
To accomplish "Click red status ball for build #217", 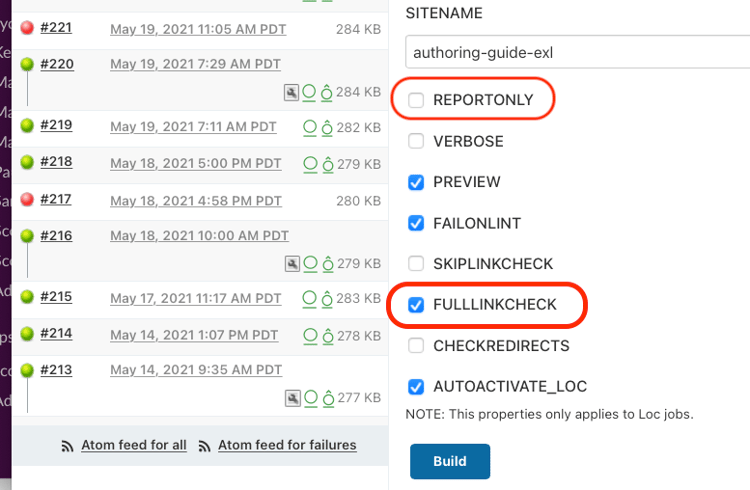I will (27, 200).
